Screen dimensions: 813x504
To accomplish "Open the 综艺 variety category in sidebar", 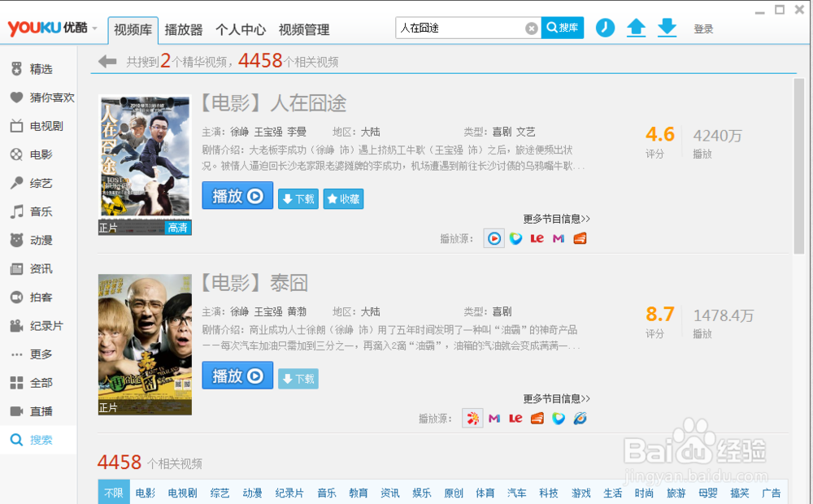I will 33,183.
